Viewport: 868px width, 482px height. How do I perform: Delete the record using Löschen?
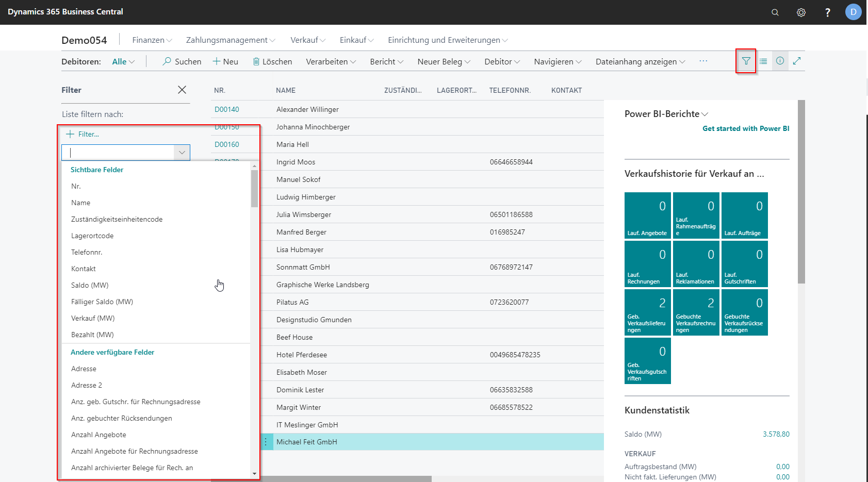tap(272, 62)
